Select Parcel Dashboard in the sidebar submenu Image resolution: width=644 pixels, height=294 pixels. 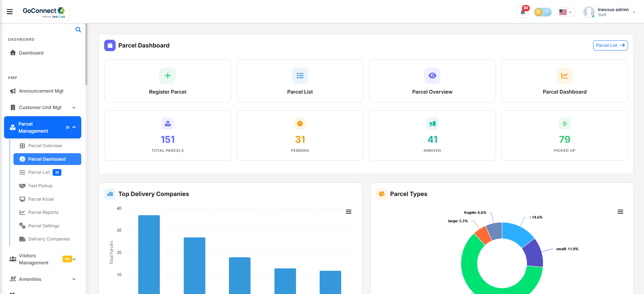click(x=47, y=159)
